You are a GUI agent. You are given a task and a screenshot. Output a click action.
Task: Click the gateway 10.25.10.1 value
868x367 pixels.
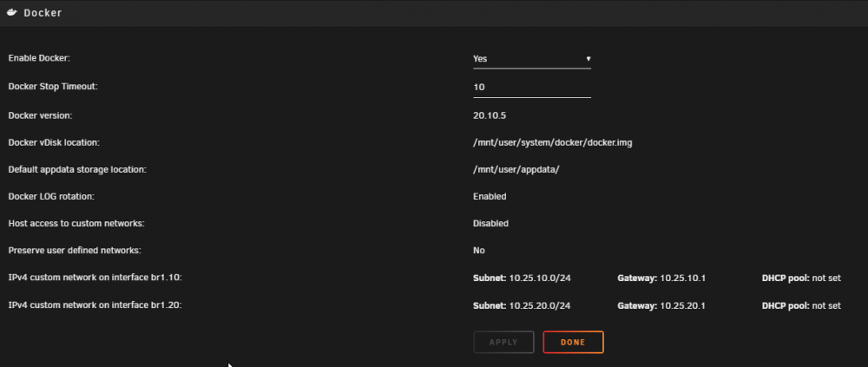(682, 278)
